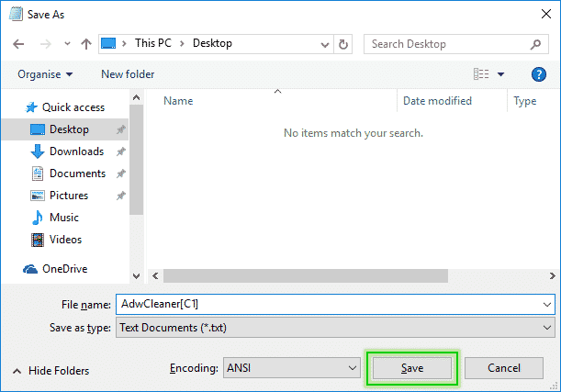
Task: Sort by the Date modified column header
Action: point(437,101)
